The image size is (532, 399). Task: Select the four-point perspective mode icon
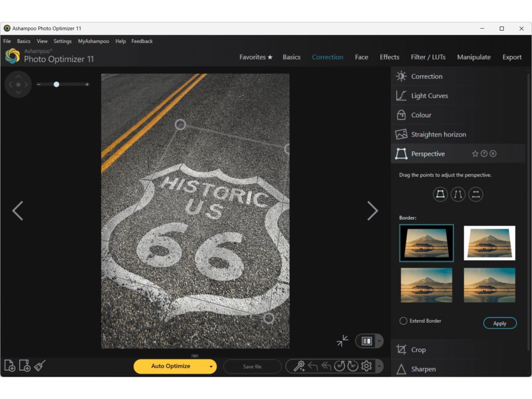pos(441,194)
